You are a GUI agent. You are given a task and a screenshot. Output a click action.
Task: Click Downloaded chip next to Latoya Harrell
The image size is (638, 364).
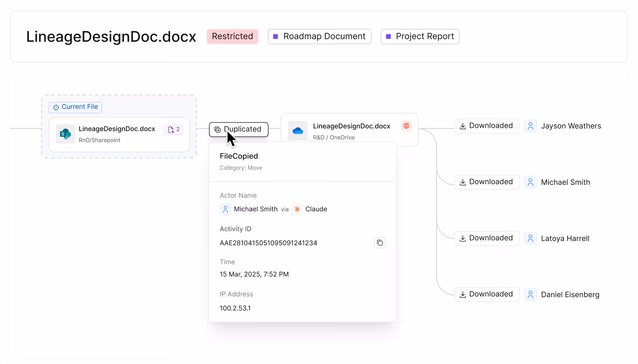(x=487, y=238)
